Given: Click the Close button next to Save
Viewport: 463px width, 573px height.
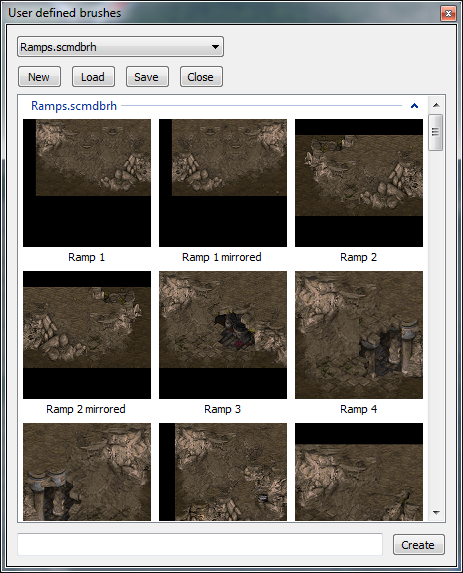Looking at the screenshot, I should [201, 77].
